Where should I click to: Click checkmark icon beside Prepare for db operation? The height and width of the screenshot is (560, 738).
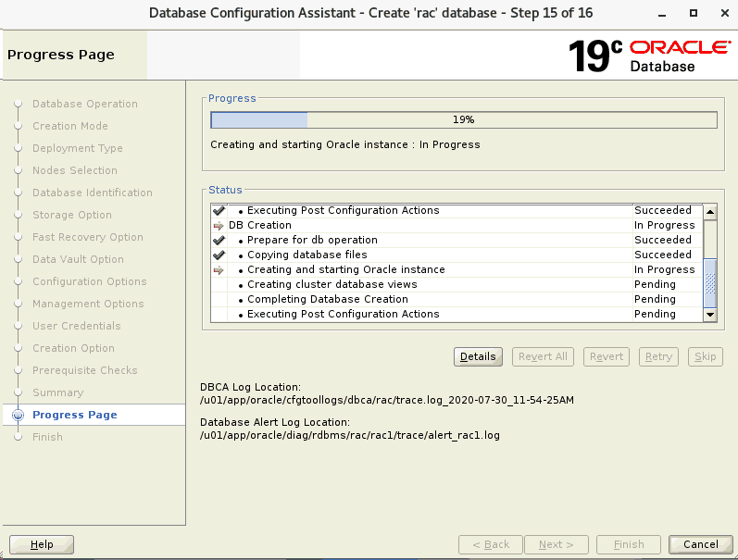[219, 241]
